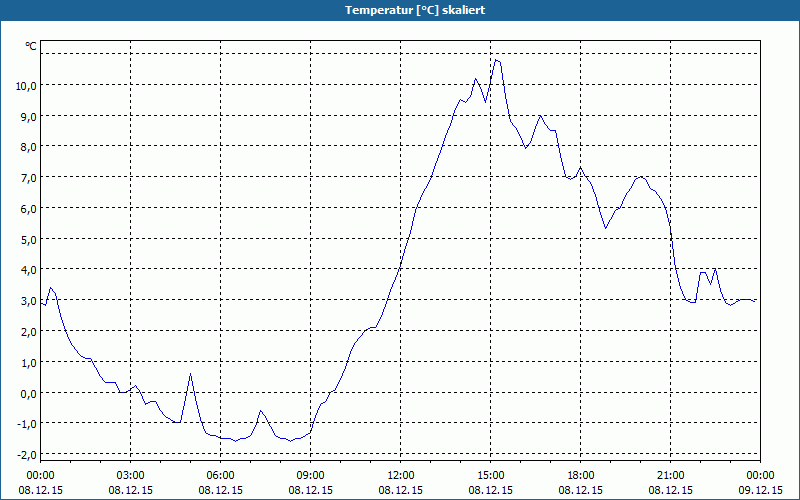
Task: Click the -2,0 y-axis label
Action: pyautogui.click(x=27, y=455)
